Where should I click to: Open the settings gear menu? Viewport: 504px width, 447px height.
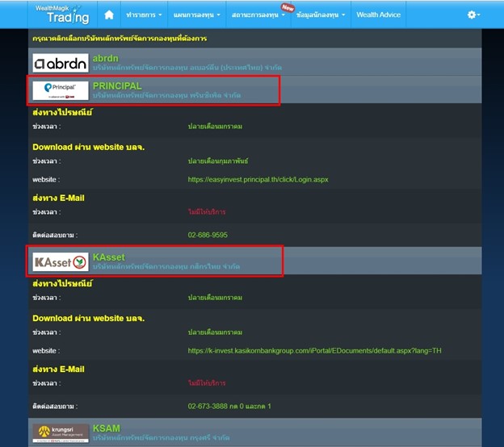(x=473, y=15)
